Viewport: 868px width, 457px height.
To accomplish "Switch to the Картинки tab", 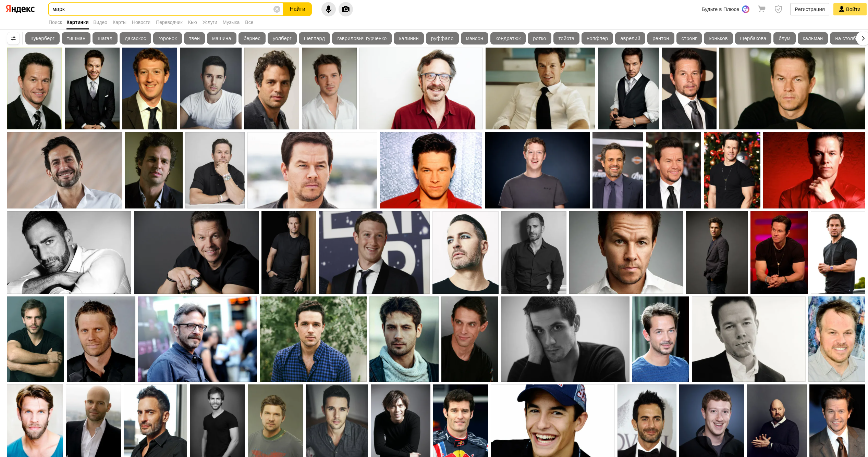I will pos(77,22).
